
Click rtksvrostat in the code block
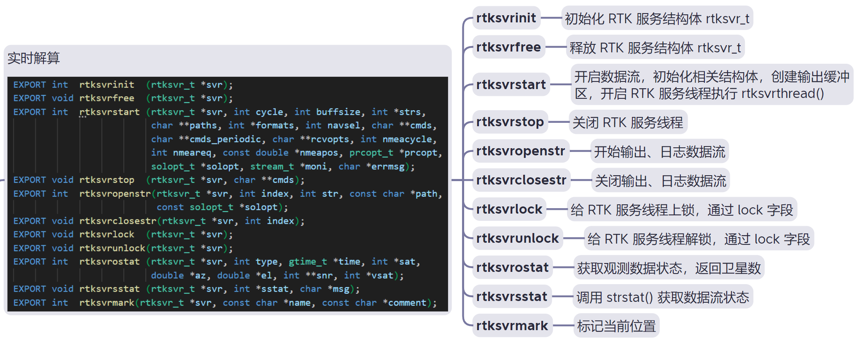109,262
